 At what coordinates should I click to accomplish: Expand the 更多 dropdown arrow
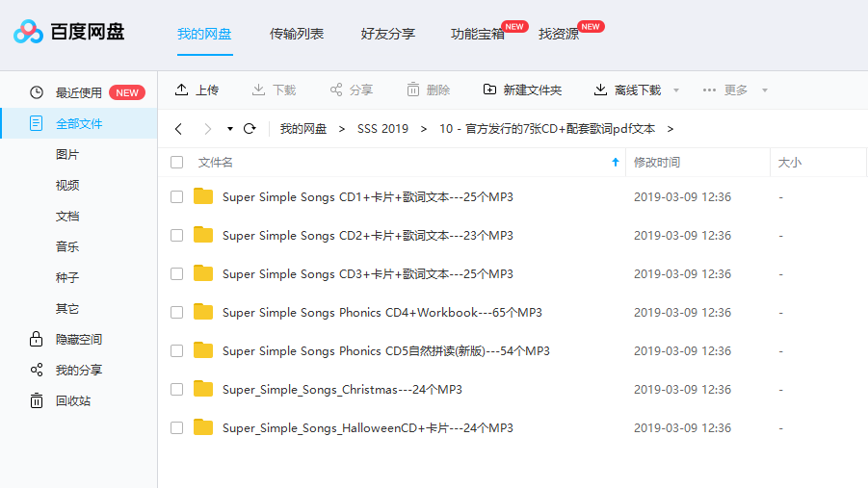tap(765, 90)
